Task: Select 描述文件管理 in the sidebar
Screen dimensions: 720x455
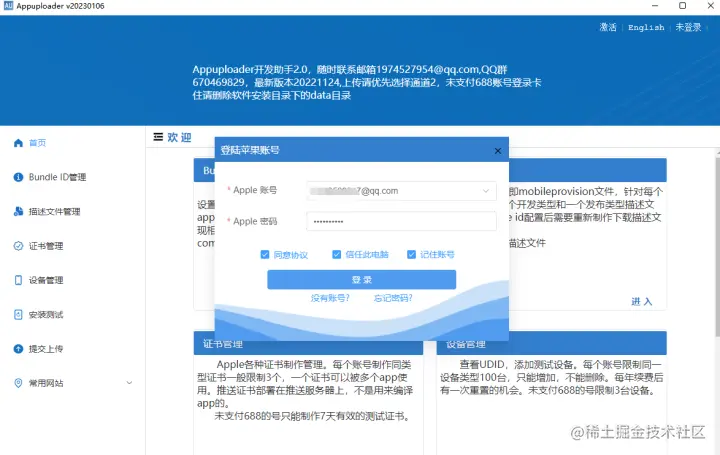Action: point(54,211)
